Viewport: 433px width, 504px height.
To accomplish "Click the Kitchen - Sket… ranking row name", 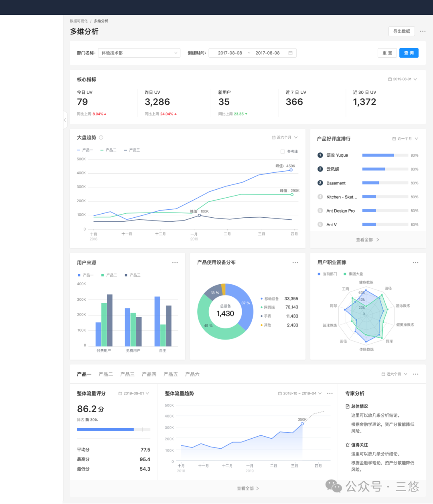I will click(342, 197).
